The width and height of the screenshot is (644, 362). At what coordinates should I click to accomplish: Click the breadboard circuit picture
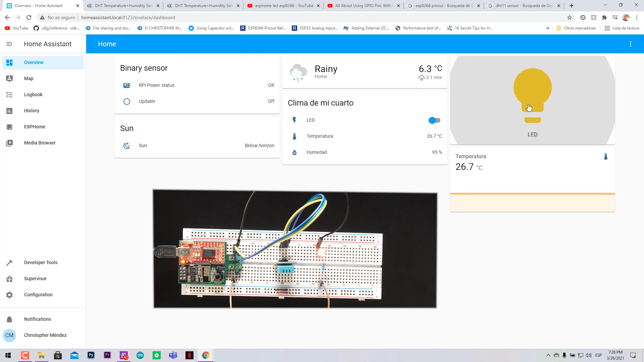pyautogui.click(x=295, y=249)
